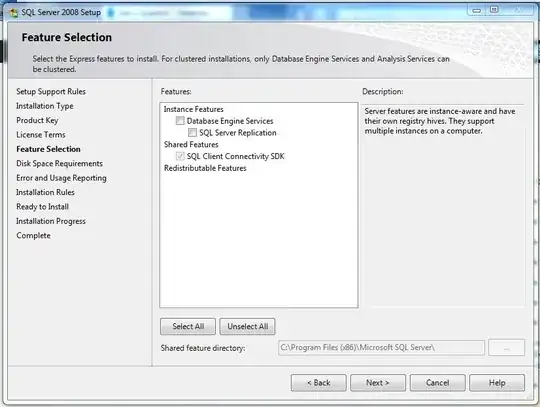
Task: Open the Product Key step
Action: tap(37, 120)
